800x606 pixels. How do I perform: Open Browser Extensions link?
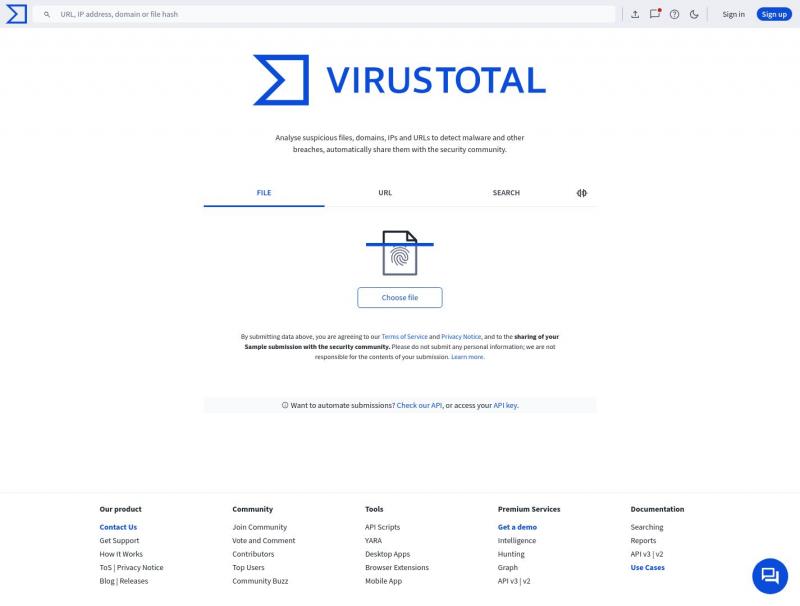click(x=397, y=568)
